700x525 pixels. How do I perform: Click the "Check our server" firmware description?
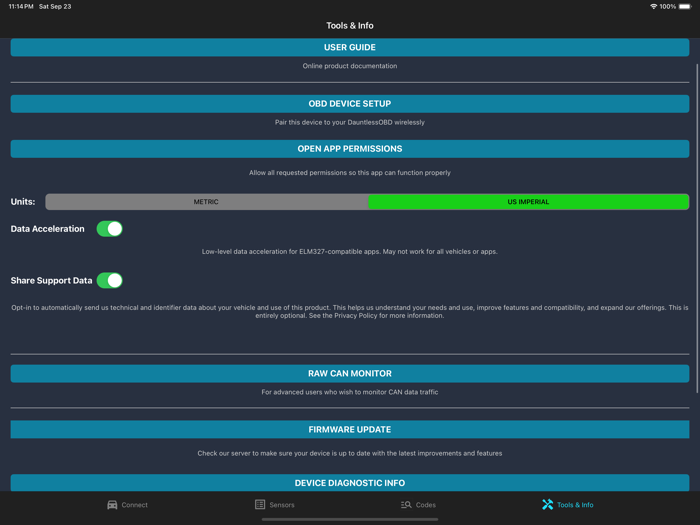click(x=350, y=454)
